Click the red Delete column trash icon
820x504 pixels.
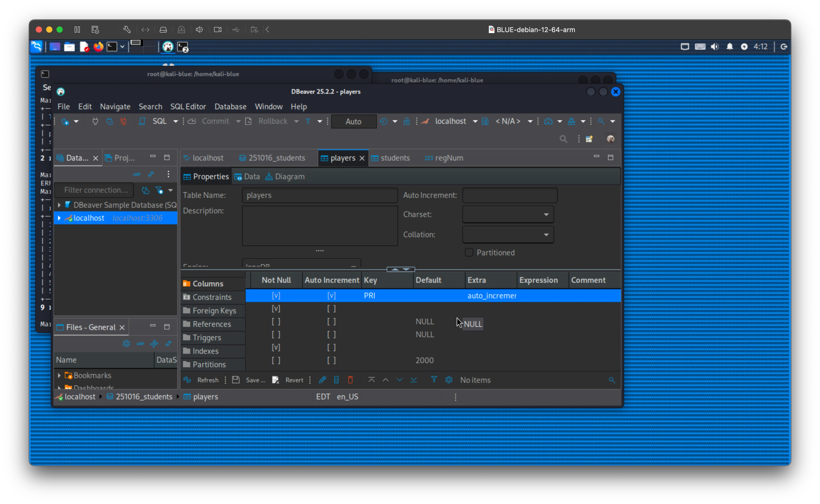pos(350,380)
